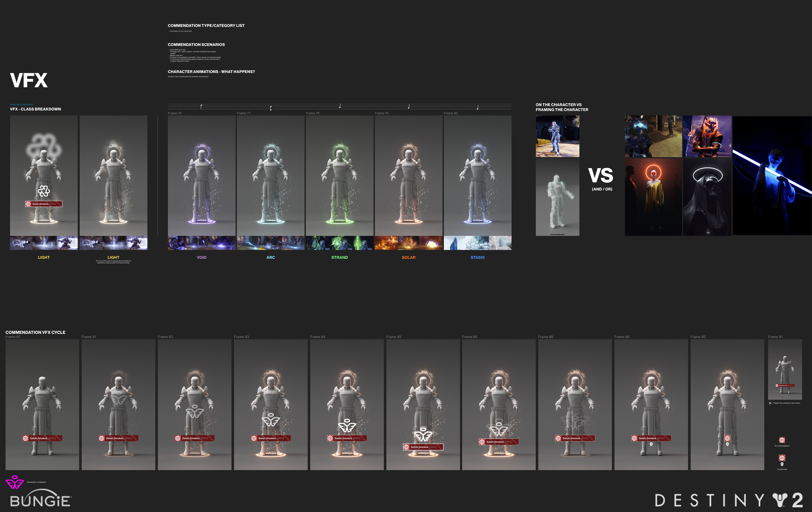Screen dimensions: 812x512
Task: Click the emblem icon above 'No commendations'
Action: [x=782, y=440]
